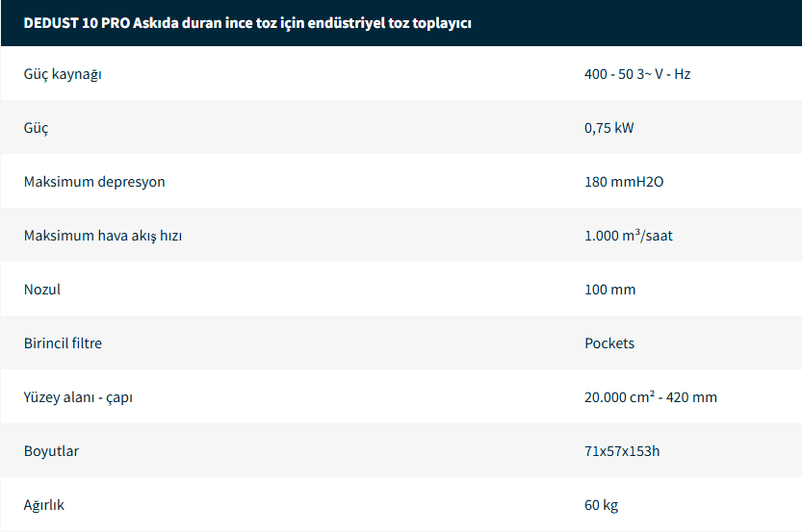802x532 pixels.
Task: Select the power value '0,75 kW'
Action: click(x=608, y=128)
